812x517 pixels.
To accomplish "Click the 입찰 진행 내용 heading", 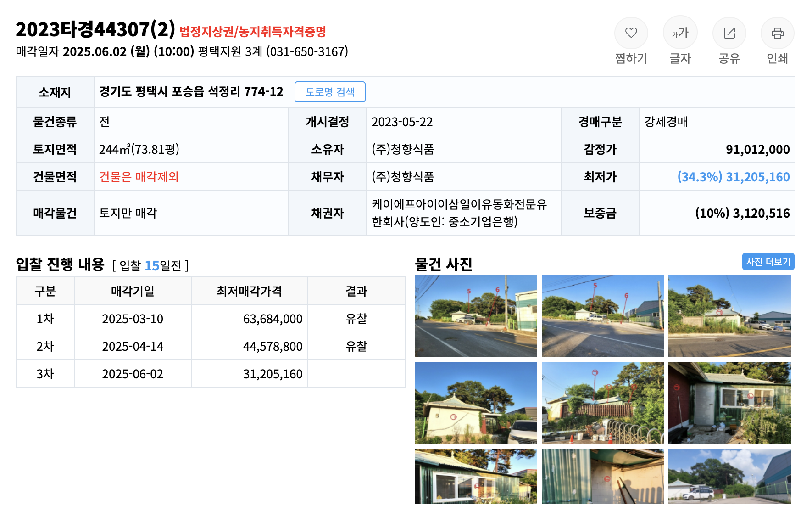I will [x=60, y=264].
